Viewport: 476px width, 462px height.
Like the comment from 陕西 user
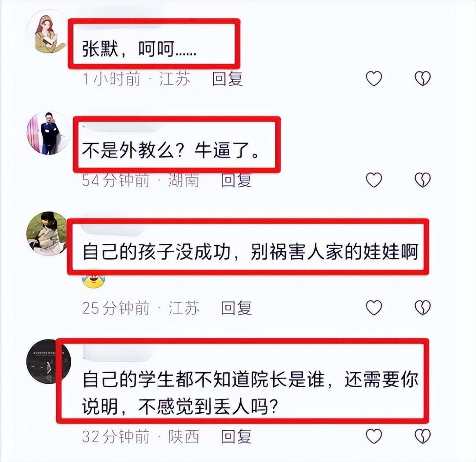pyautogui.click(x=373, y=436)
